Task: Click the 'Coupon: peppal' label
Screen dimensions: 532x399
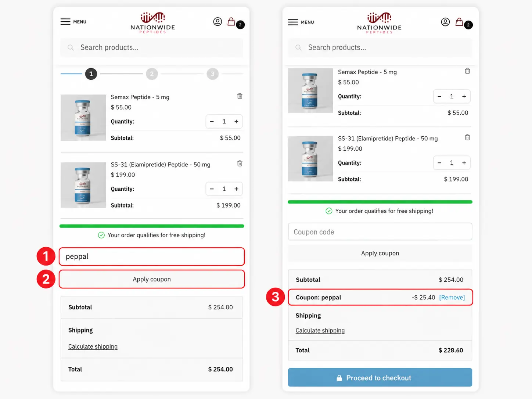Action: pos(319,297)
